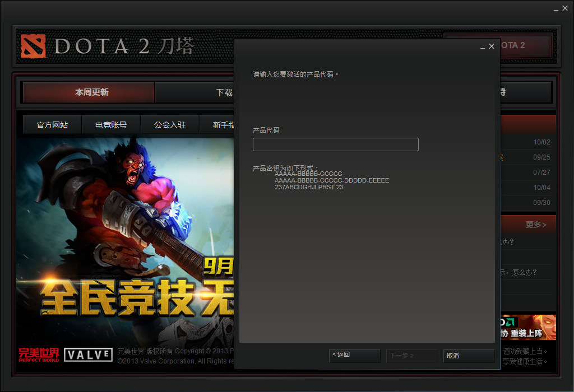Close the product activation dialog
574x392 pixels.
coord(492,46)
